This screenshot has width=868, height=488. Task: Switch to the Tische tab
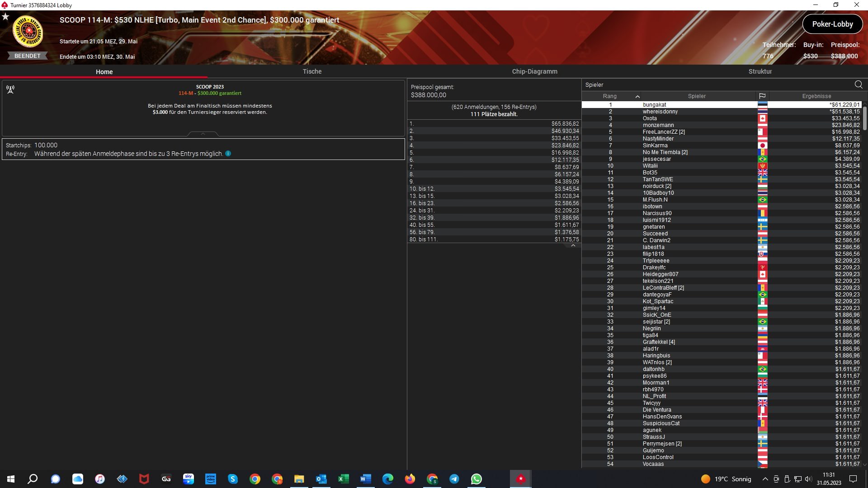point(312,71)
